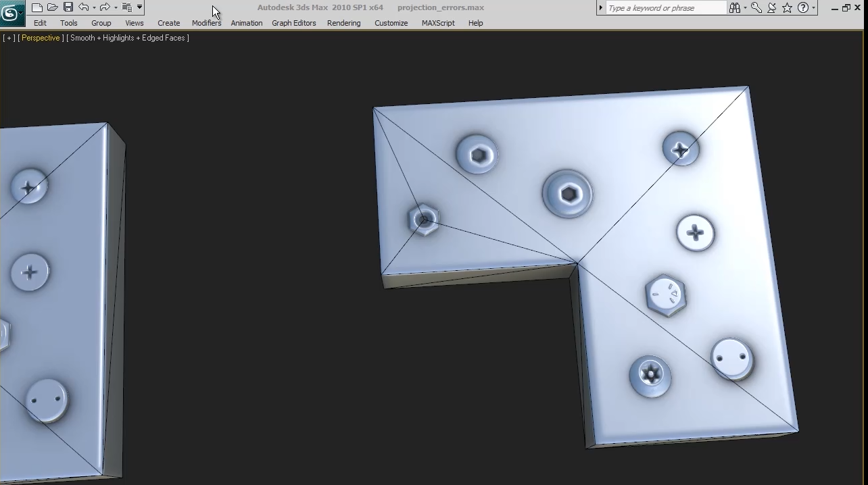Open the Graph Editors menu
Screen dimensions: 868x485
294,23
